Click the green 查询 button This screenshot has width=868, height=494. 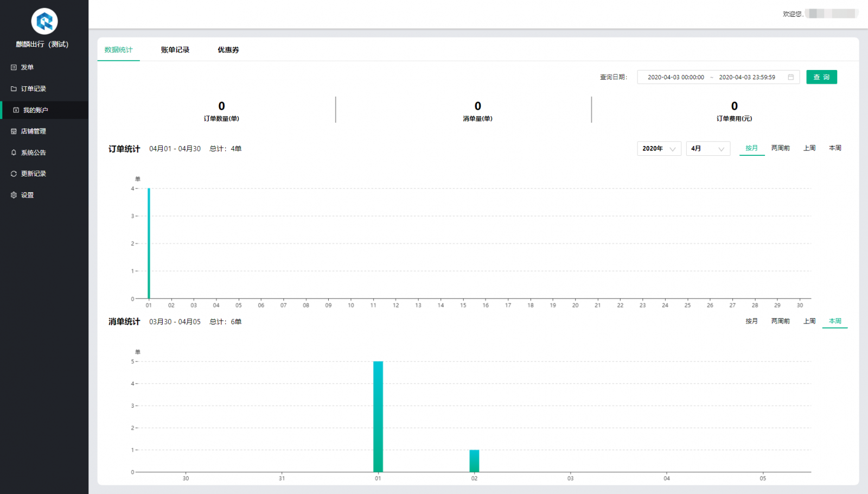click(821, 77)
